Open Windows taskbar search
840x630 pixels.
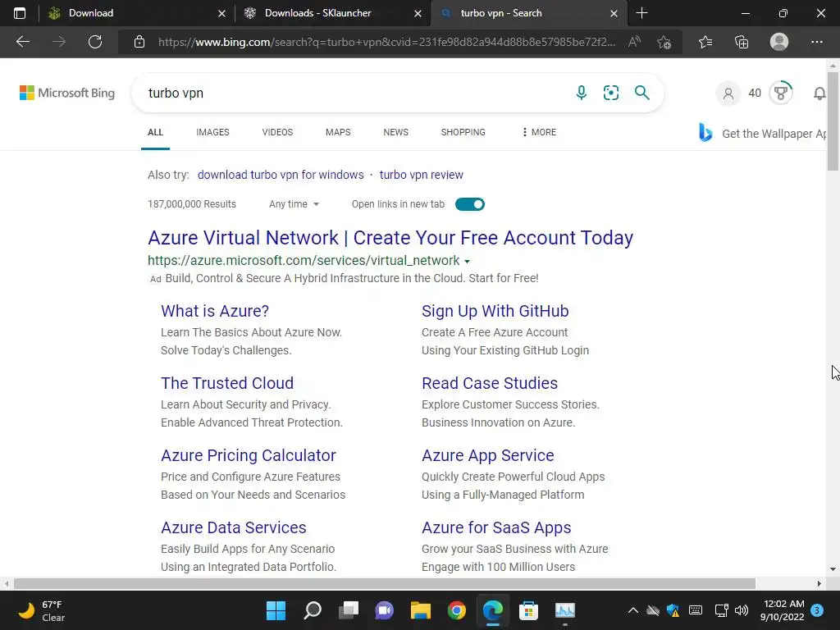coord(313,610)
